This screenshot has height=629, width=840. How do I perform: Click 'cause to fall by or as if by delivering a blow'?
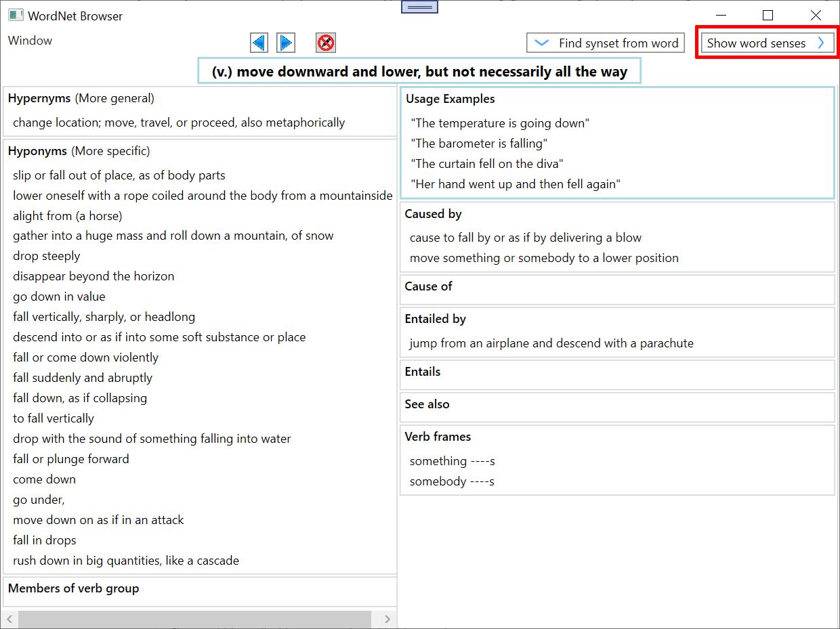pyautogui.click(x=526, y=238)
